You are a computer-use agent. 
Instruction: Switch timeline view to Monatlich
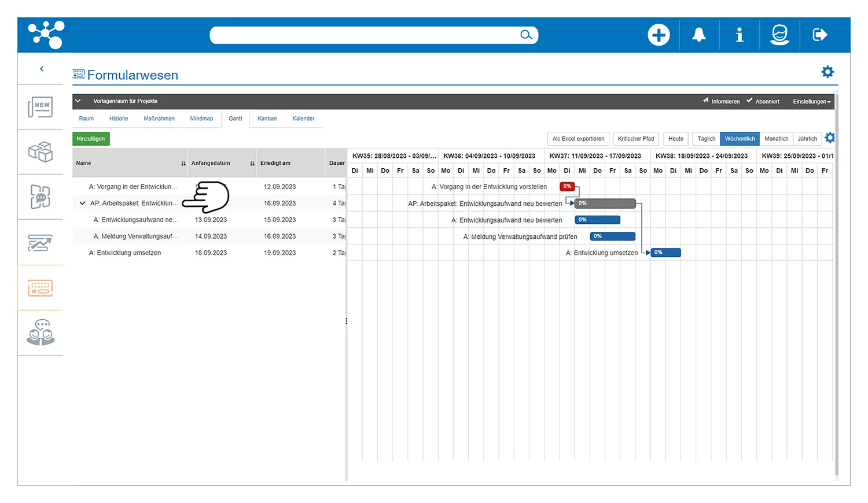pyautogui.click(x=776, y=139)
